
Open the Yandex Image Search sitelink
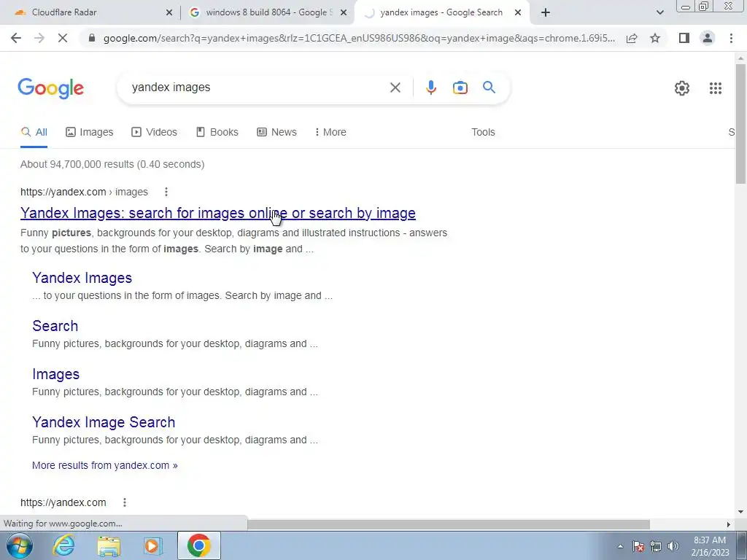[104, 422]
